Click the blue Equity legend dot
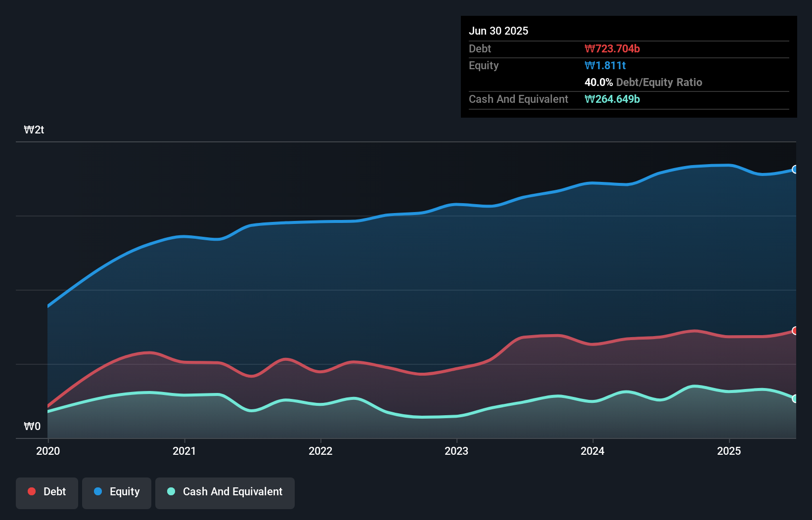The width and height of the screenshot is (812, 520). click(x=98, y=491)
